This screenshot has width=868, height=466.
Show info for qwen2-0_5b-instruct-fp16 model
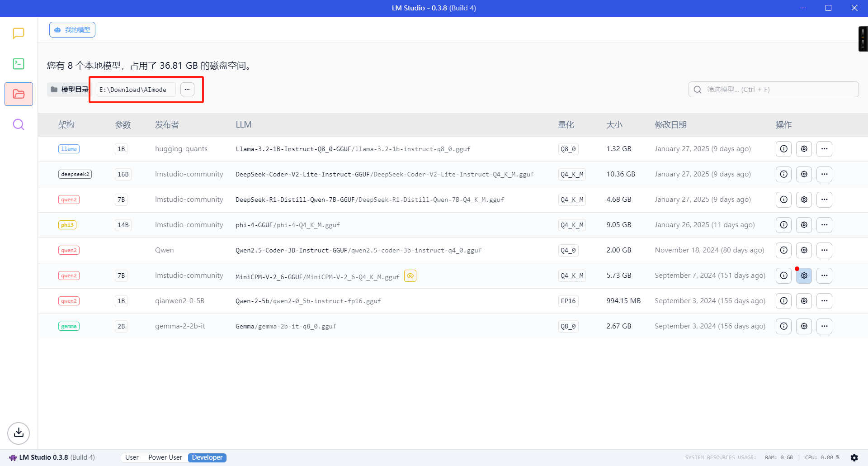(x=783, y=301)
